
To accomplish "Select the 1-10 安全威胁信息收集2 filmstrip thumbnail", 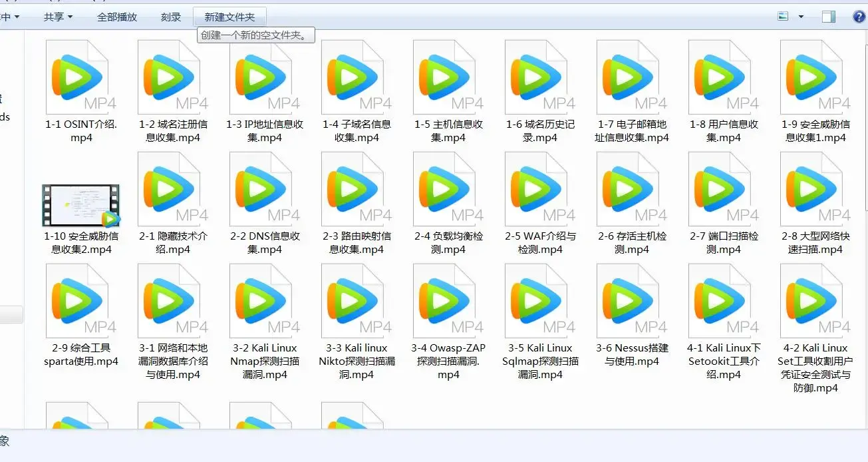I will [x=80, y=206].
